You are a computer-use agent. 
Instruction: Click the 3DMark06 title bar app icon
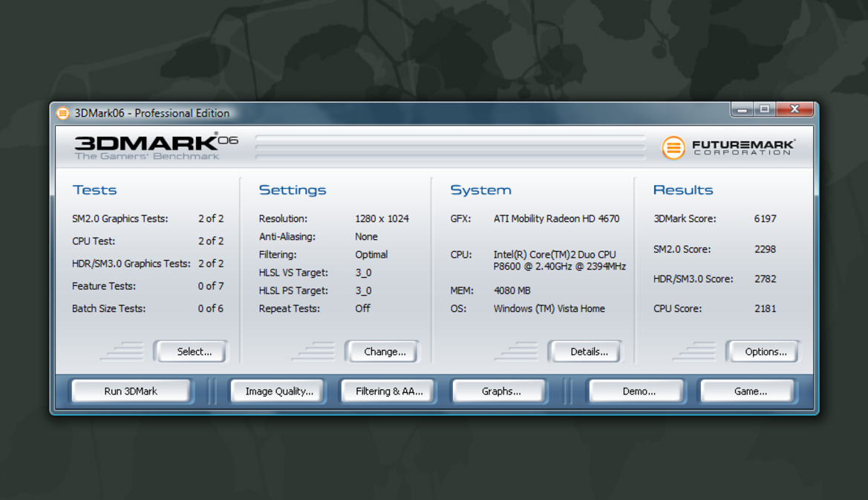point(62,114)
